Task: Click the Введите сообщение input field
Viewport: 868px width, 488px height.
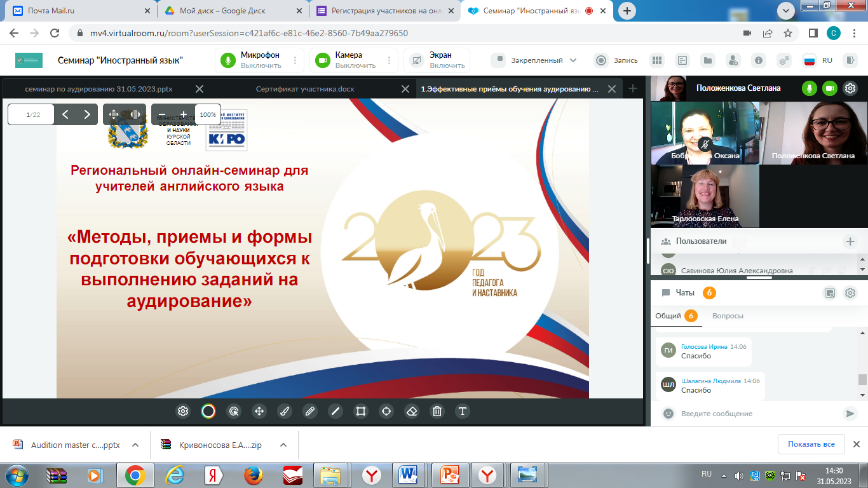Action: point(758,414)
